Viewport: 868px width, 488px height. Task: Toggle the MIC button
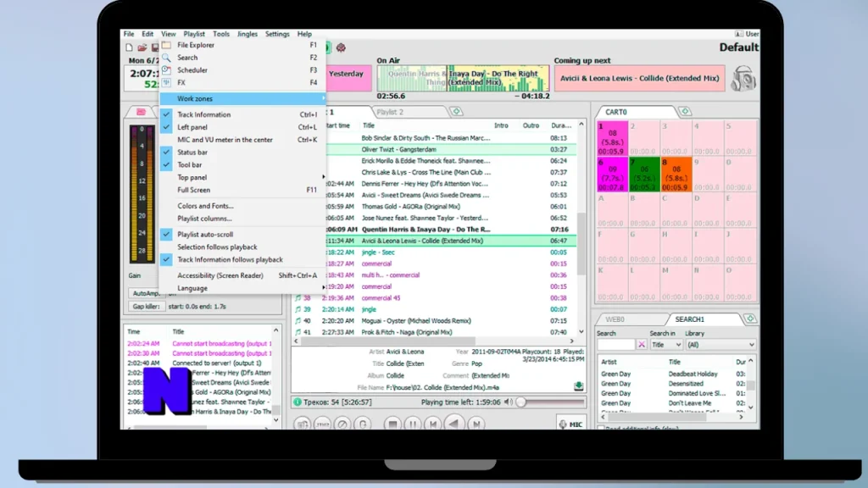570,424
